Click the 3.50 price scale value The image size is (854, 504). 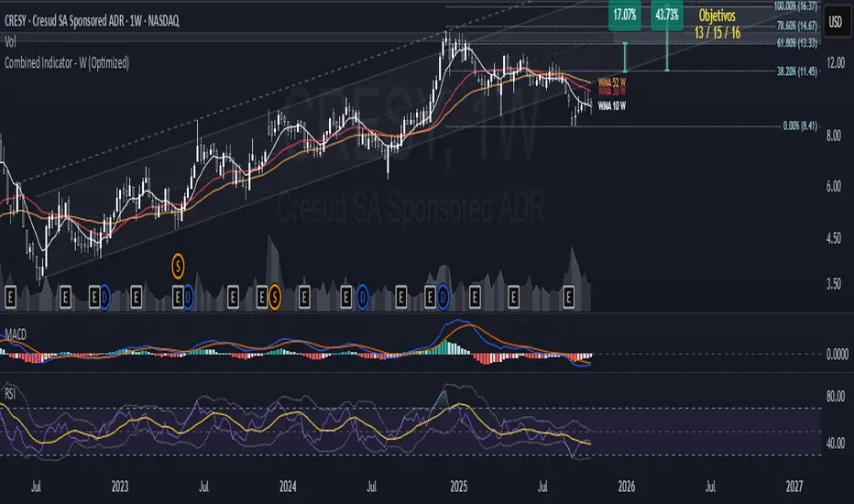click(x=834, y=284)
